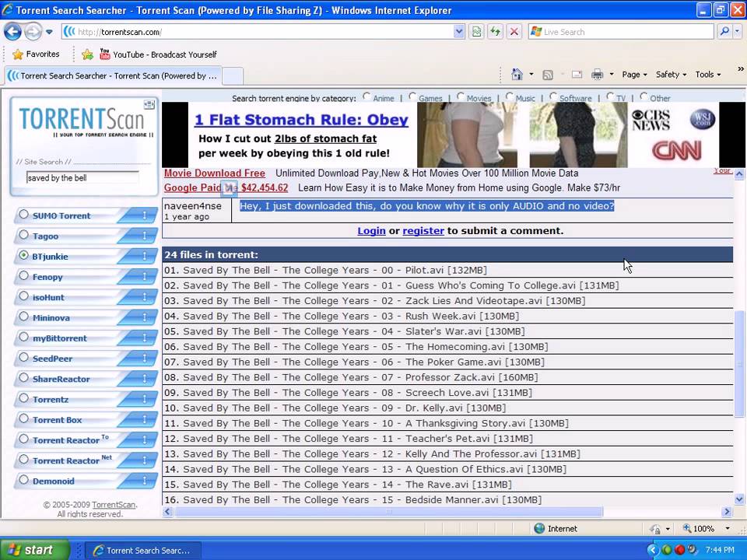Image resolution: width=747 pixels, height=560 pixels.
Task: Click the info icon beside Torrentz
Action: 143,400
